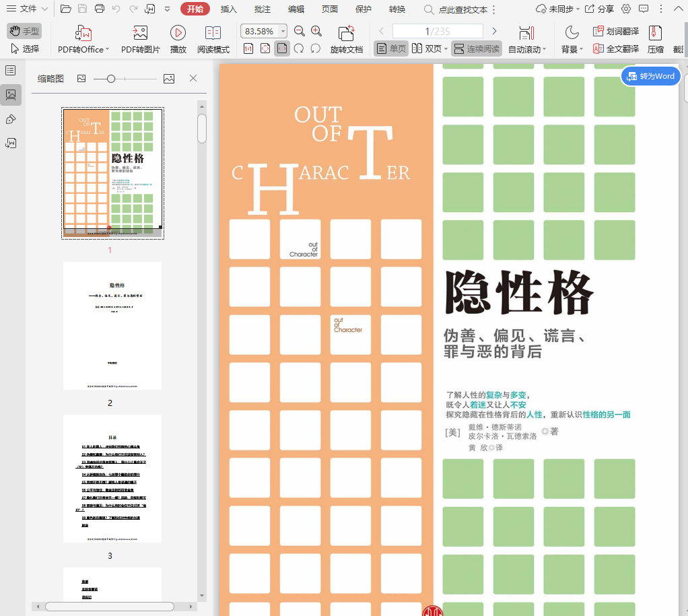Toggle 连续阅读 continuous reading
The width and height of the screenshot is (688, 616).
tap(477, 48)
